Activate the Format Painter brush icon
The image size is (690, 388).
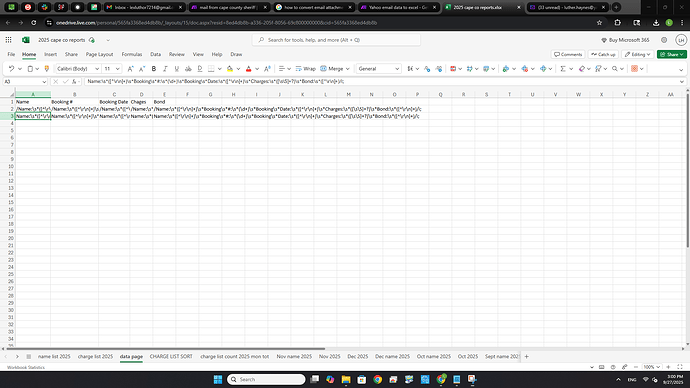coord(47,69)
